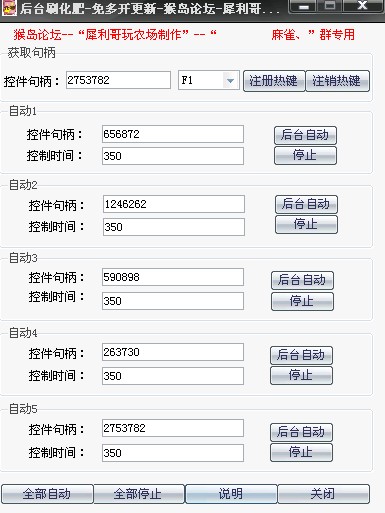This screenshot has height=513, width=385.
Task: Click the 自动2 handle field 1246262
Action: pos(174,204)
